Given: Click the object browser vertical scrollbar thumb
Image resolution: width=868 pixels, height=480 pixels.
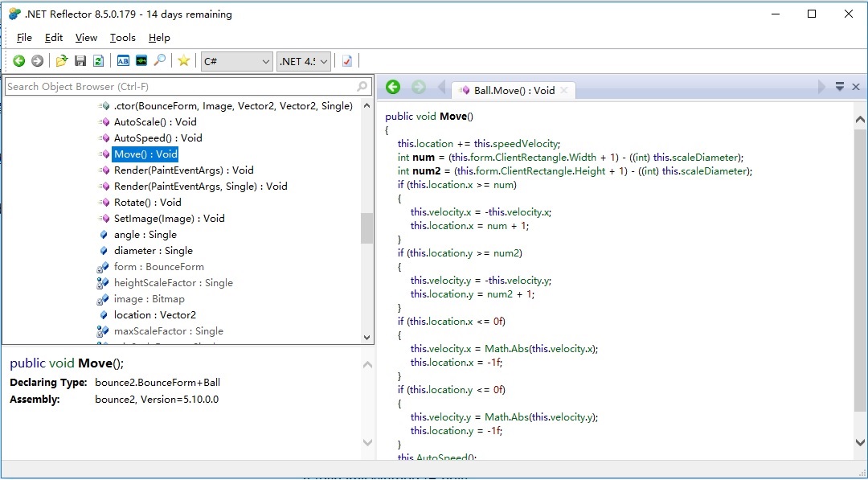Looking at the screenshot, I should (366, 228).
